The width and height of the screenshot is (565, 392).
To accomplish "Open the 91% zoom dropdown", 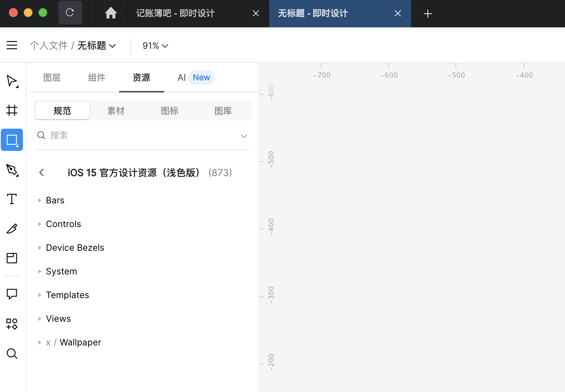I will point(155,45).
